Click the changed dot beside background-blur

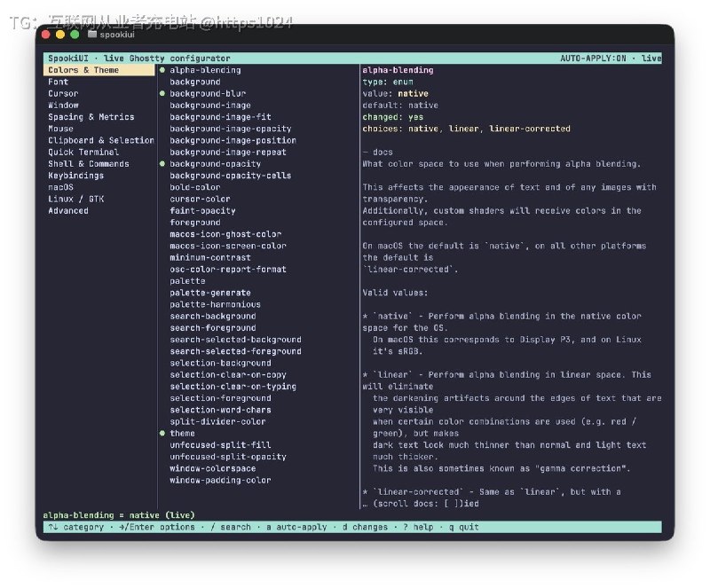tap(162, 94)
